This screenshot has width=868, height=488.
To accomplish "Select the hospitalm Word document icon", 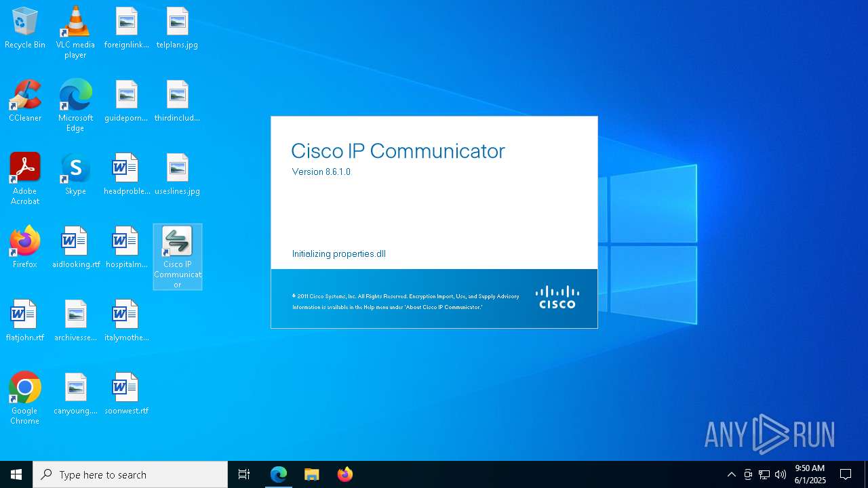I will (126, 248).
